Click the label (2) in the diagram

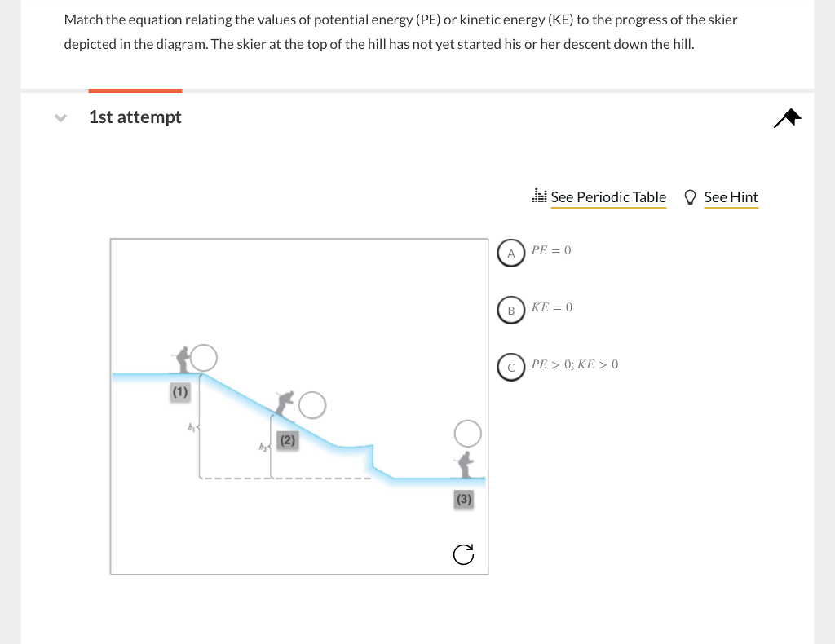pyautogui.click(x=287, y=439)
